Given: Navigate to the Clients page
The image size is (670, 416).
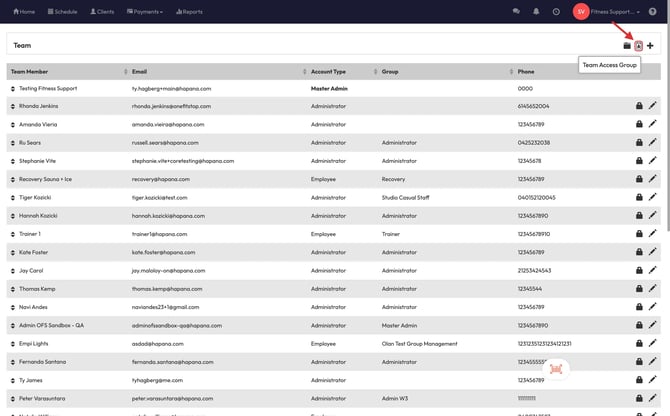Looking at the screenshot, I should 102,12.
